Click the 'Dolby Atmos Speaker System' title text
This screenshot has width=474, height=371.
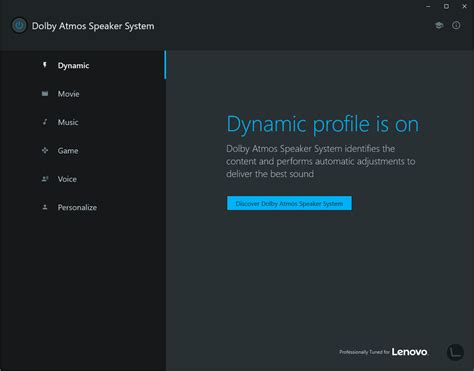tap(93, 26)
